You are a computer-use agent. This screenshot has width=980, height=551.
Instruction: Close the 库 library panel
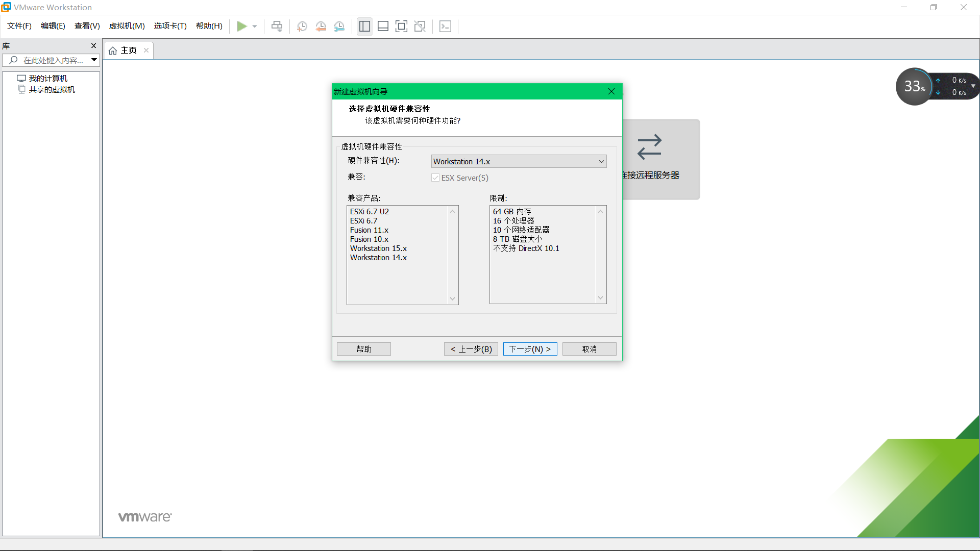click(x=93, y=46)
